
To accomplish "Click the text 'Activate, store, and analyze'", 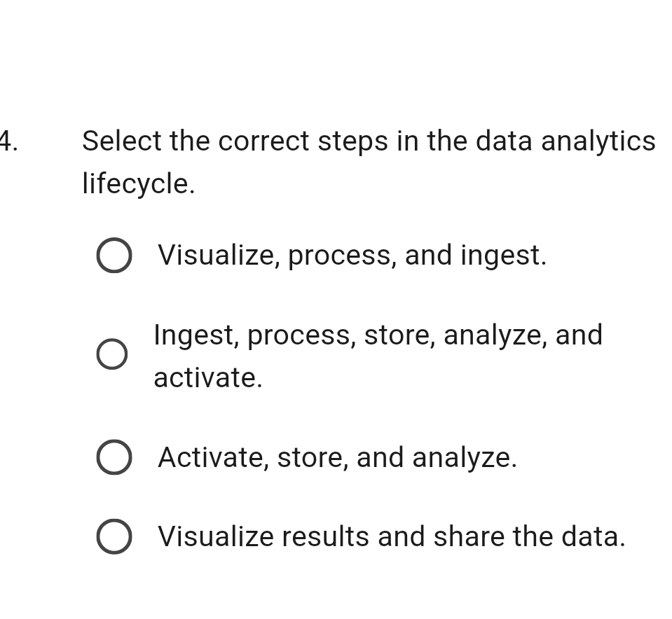I will 336,457.
